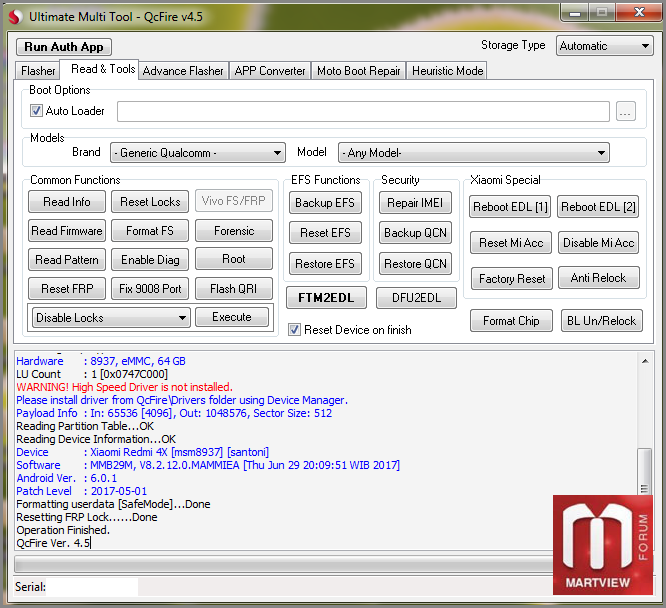Click the log scrollbar up arrow

(x=645, y=361)
